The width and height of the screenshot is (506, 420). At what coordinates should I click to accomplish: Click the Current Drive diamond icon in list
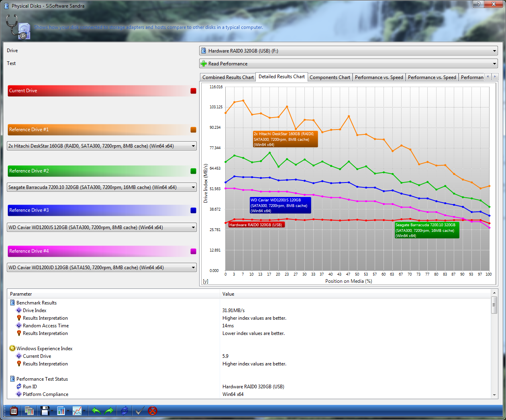[19, 356]
